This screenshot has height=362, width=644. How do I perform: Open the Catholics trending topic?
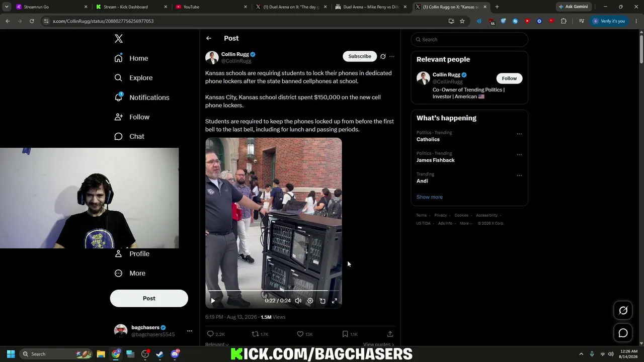click(428, 139)
